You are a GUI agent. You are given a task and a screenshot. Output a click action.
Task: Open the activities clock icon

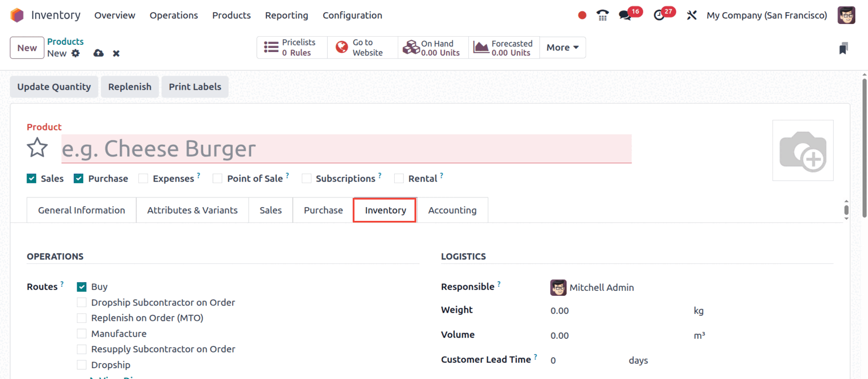point(659,15)
